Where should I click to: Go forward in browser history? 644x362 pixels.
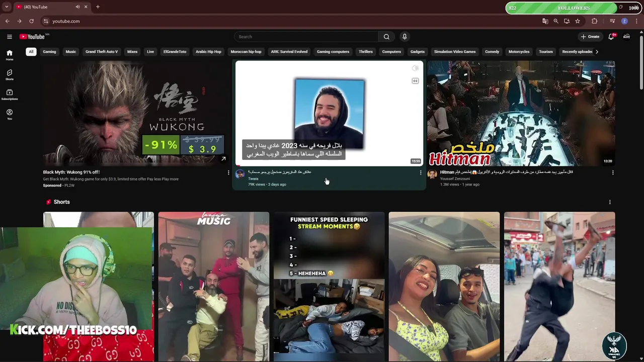pyautogui.click(x=19, y=21)
